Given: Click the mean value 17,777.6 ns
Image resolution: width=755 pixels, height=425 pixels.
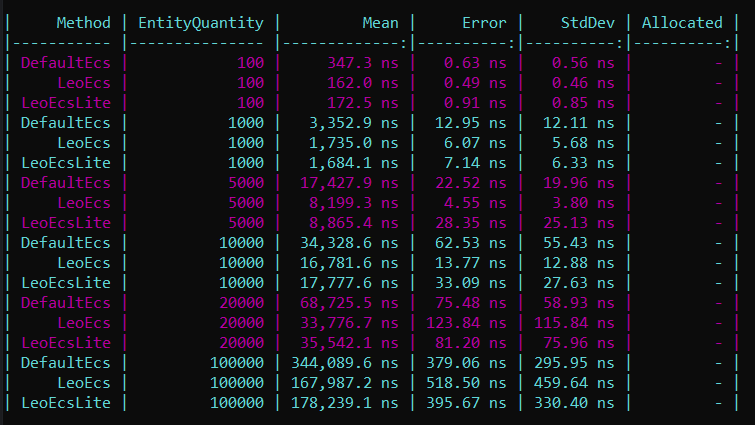Looking at the screenshot, I should click(x=349, y=283).
